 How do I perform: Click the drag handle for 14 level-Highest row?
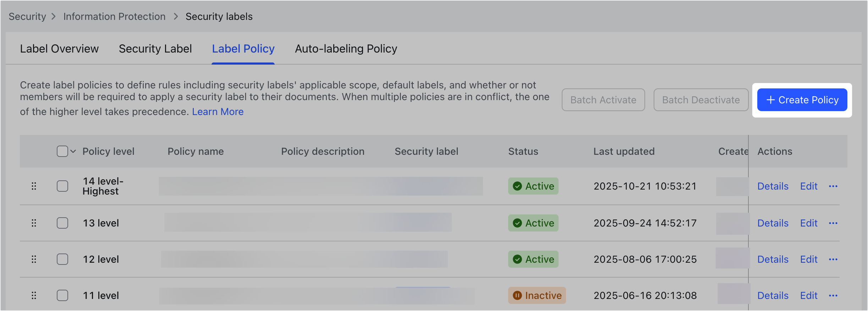click(34, 186)
